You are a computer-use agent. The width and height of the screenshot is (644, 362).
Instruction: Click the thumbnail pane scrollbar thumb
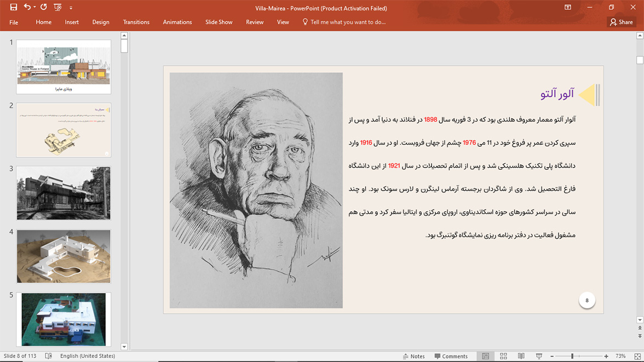pyautogui.click(x=124, y=46)
